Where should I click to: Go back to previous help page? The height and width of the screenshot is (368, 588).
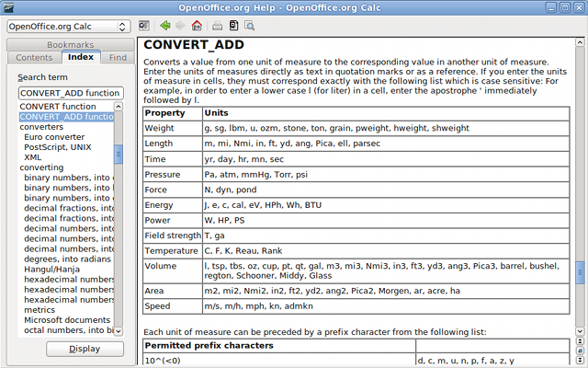point(164,26)
